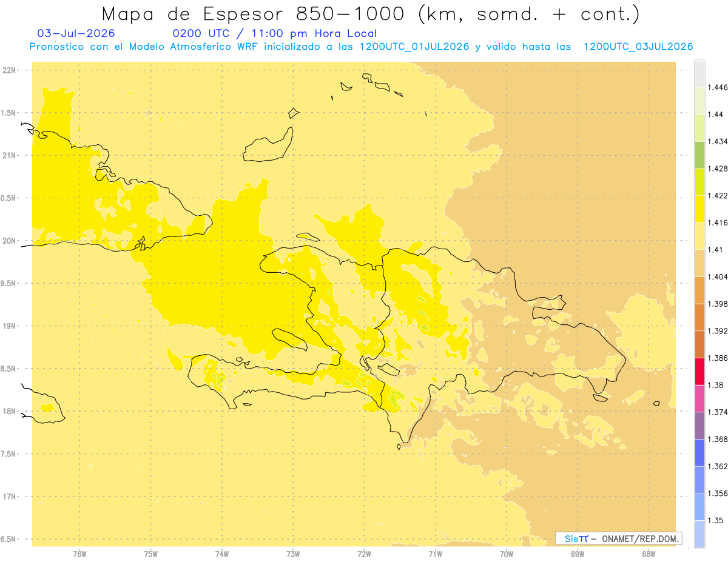This screenshot has width=728, height=562.
Task: Click the dark orange swatch between 1.386 and 1.392
Action: 699,344
